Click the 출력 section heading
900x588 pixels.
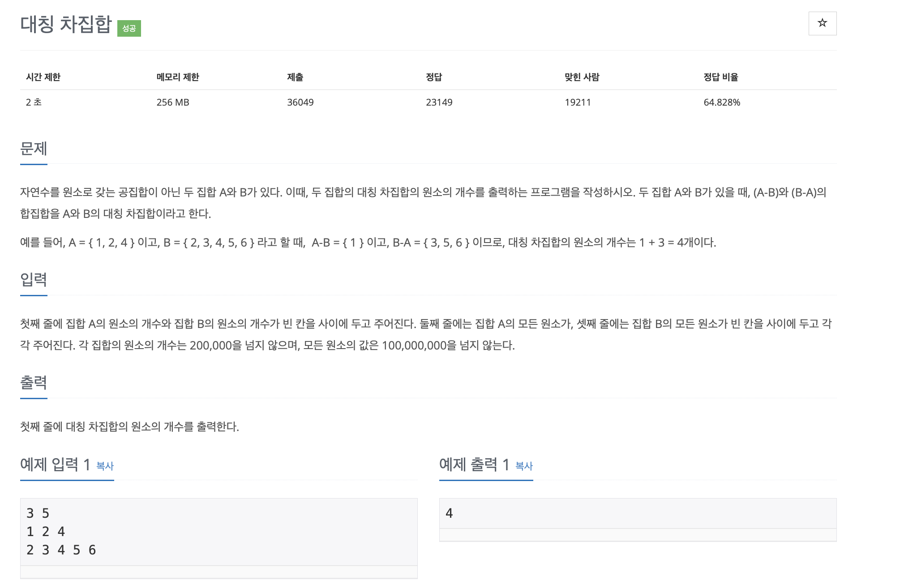(34, 383)
